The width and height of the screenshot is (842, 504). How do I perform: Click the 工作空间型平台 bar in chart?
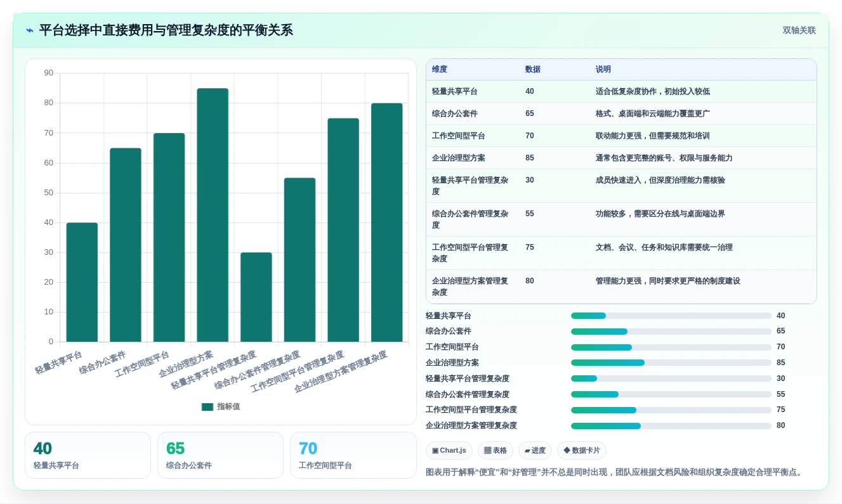(169, 237)
